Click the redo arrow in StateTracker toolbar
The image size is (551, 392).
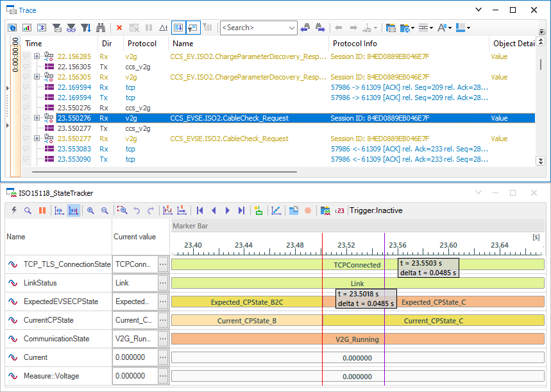tap(150, 210)
